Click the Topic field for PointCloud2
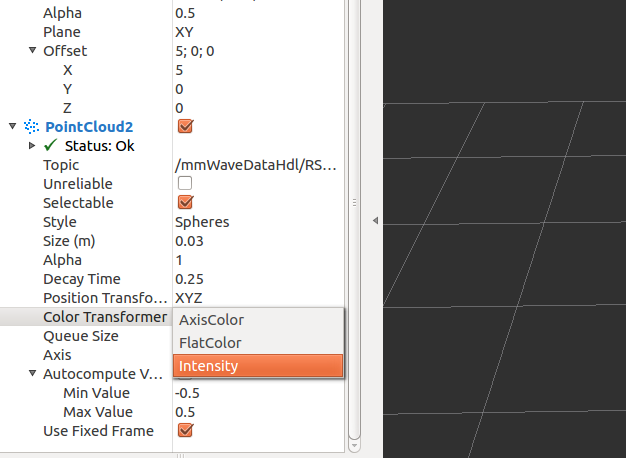The image size is (626, 458). 254,165
